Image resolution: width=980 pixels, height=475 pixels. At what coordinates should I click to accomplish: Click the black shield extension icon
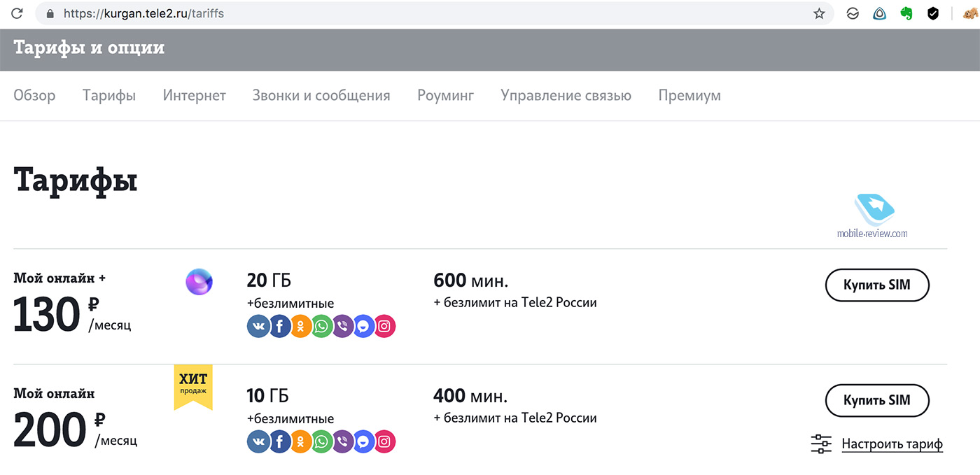[932, 13]
